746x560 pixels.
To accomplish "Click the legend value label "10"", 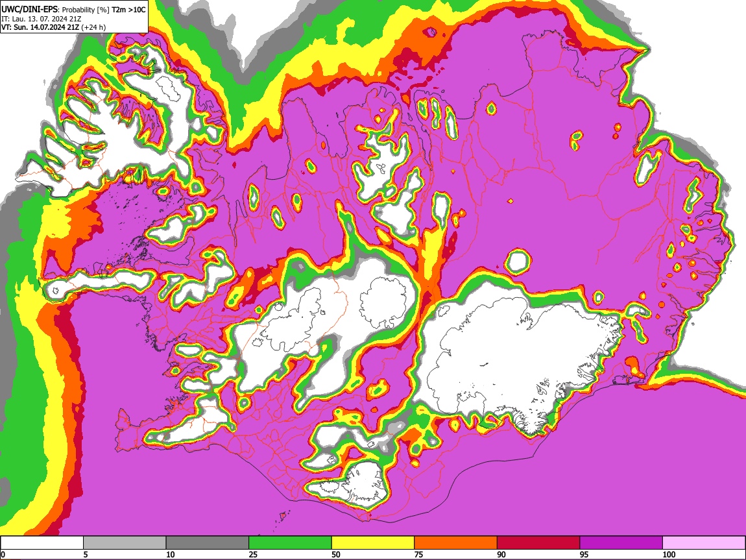I will tap(171, 554).
